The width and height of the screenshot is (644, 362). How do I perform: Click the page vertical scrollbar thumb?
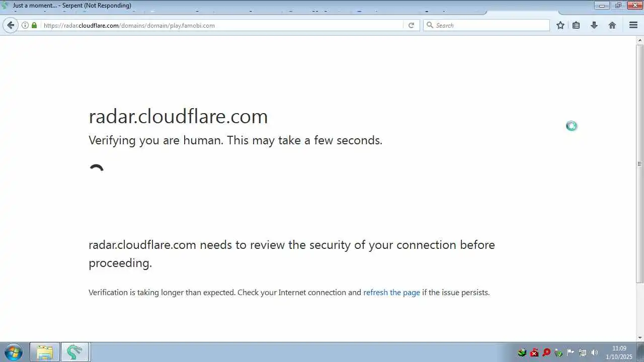coord(639,163)
